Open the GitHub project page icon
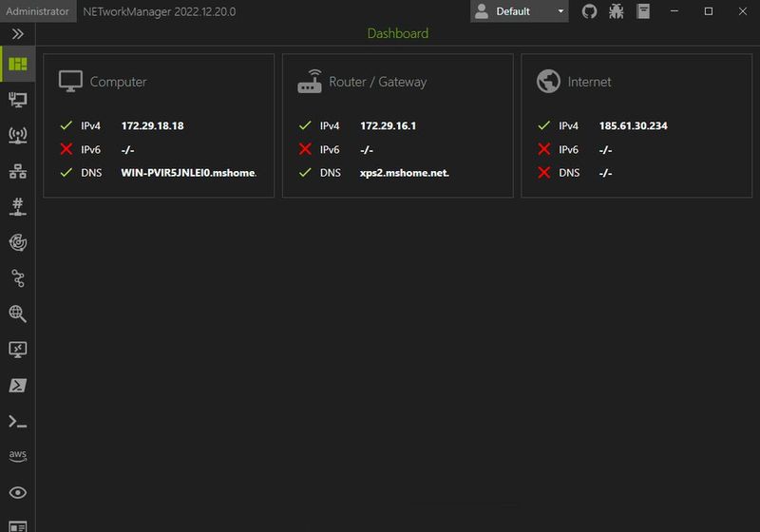 (x=589, y=11)
